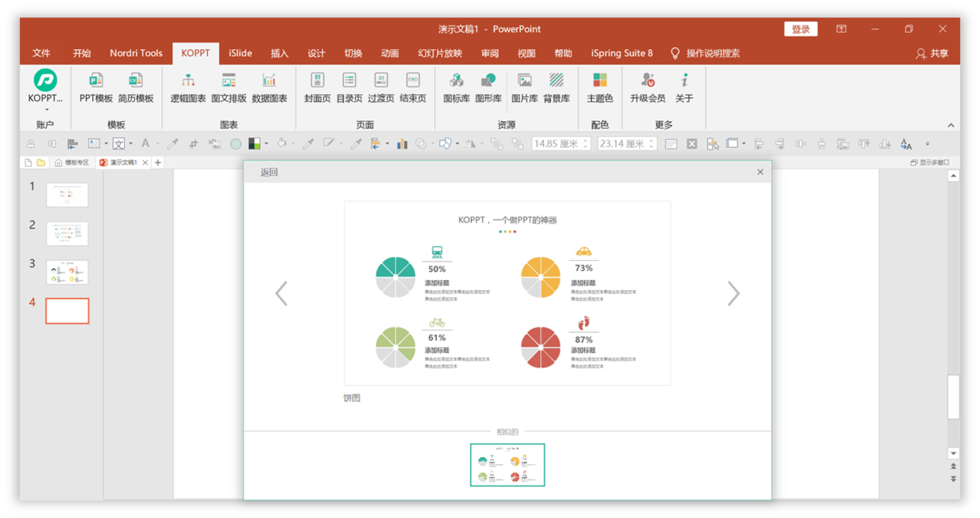Select the similar template thumbnail under 相似的
This screenshot has height=518, width=980.
click(507, 464)
